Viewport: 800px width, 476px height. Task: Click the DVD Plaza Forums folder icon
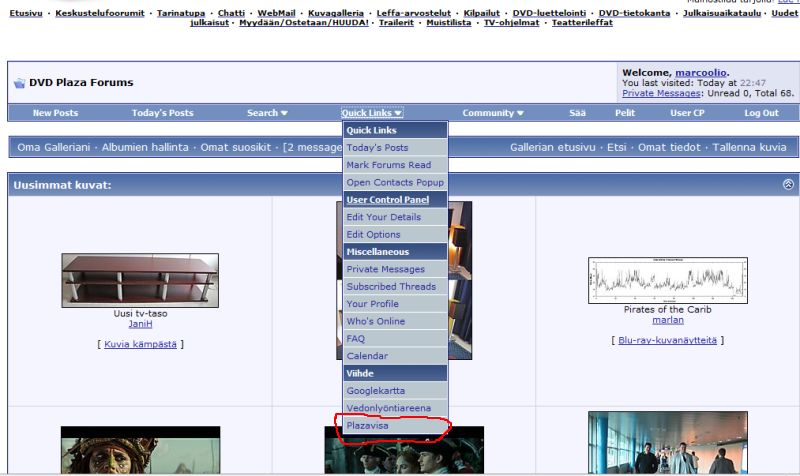pyautogui.click(x=19, y=83)
